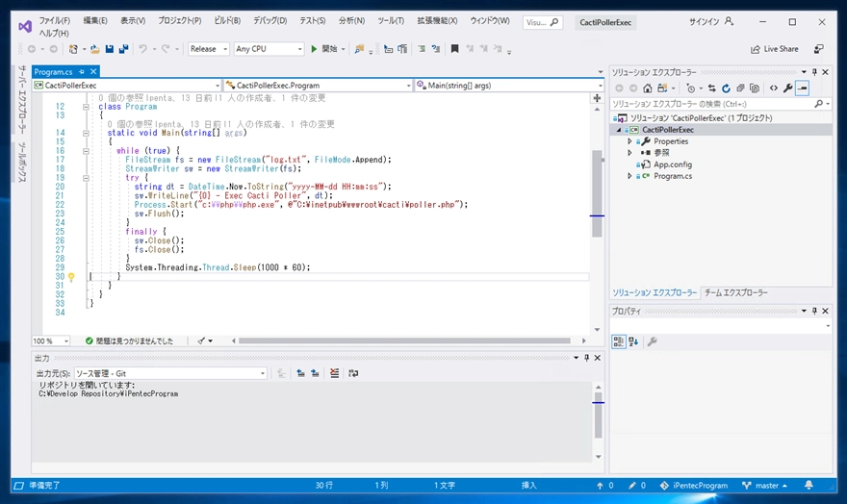Screen dimensions: 847x504
Task: Switch to the チーム エクスプローラー tab
Action: tap(735, 292)
